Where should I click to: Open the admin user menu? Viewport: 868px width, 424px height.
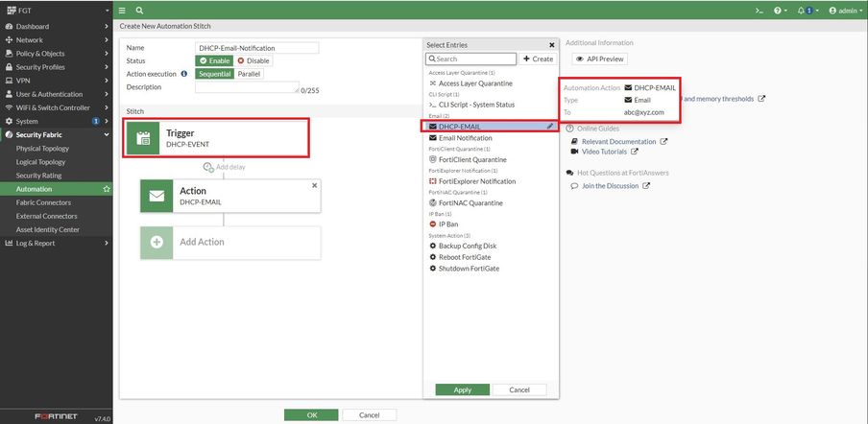tap(847, 11)
